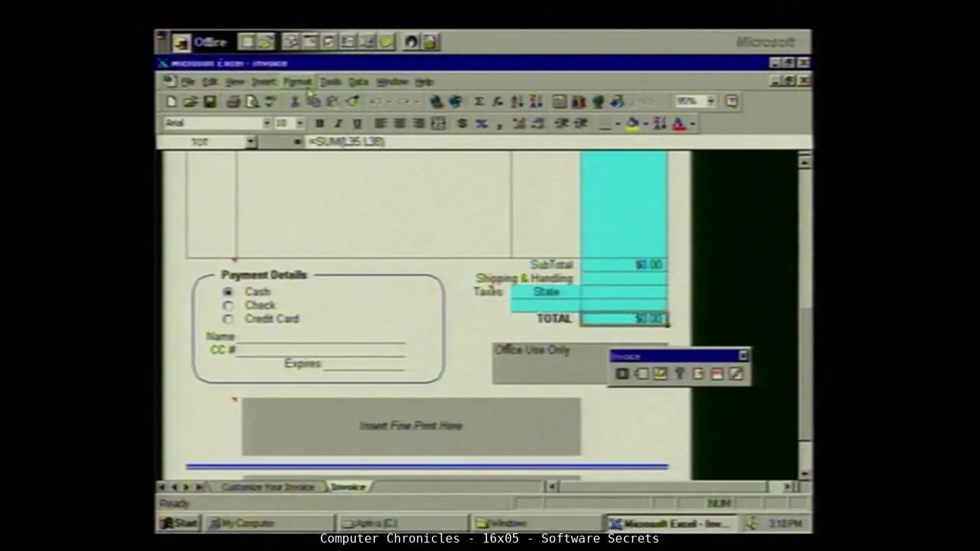Click the AutoSum sigma icon
This screenshot has width=980, height=551.
479,102
